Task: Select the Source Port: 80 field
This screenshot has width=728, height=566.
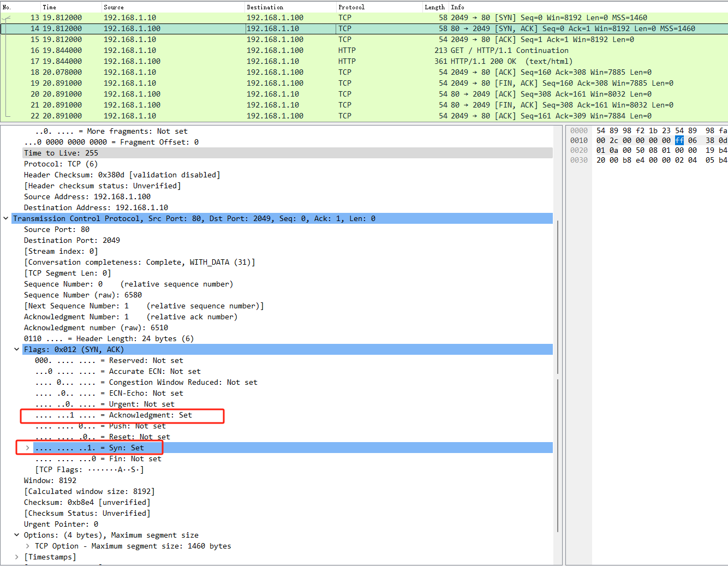Action: click(x=57, y=229)
